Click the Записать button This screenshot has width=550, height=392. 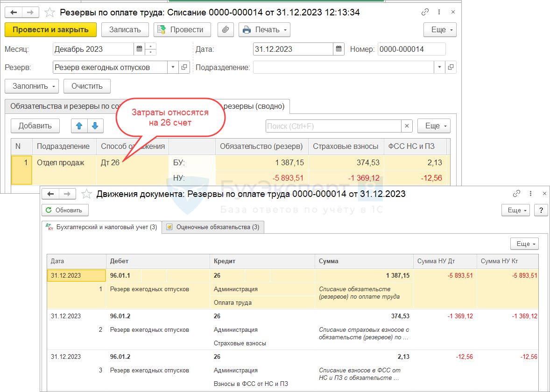pos(125,29)
